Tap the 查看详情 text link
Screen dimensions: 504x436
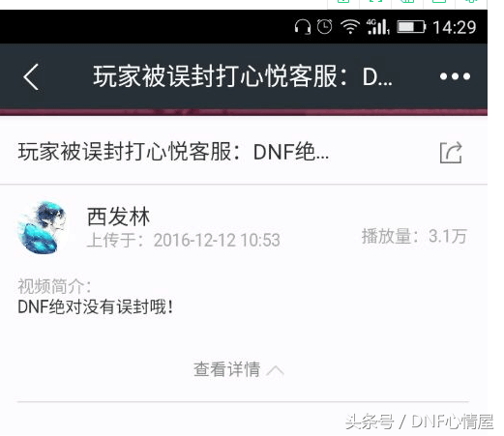point(226,369)
